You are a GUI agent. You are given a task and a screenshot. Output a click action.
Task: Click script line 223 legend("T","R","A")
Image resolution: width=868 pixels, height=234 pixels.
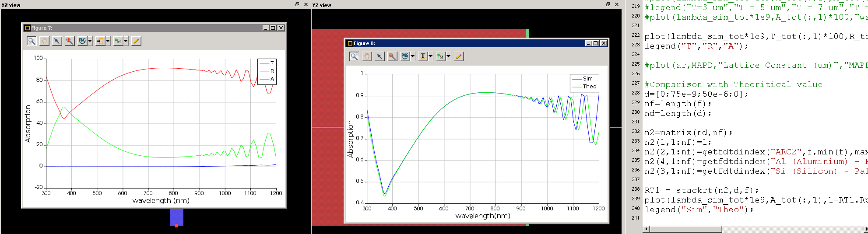coord(696,46)
